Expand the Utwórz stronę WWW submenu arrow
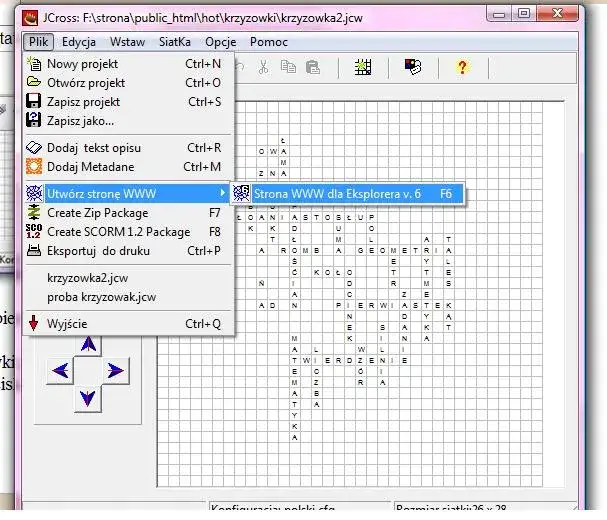This screenshot has width=607, height=520. [x=223, y=193]
